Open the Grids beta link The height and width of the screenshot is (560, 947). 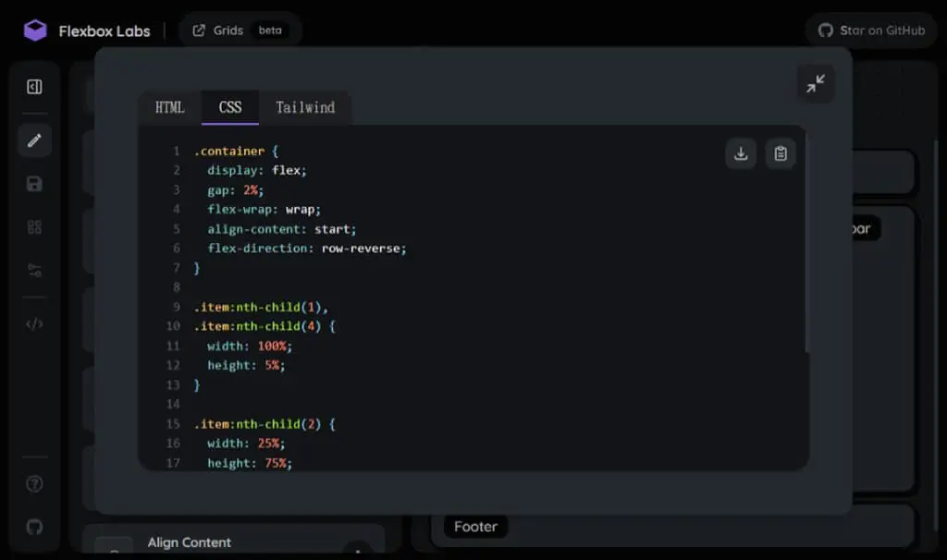tap(240, 30)
